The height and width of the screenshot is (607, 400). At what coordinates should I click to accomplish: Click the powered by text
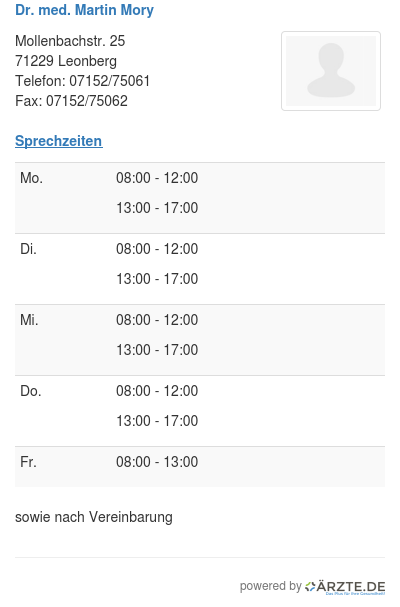[270, 586]
